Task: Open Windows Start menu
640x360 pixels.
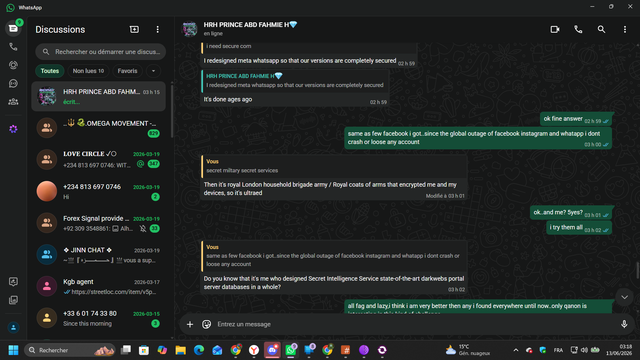Action: click(x=13, y=350)
